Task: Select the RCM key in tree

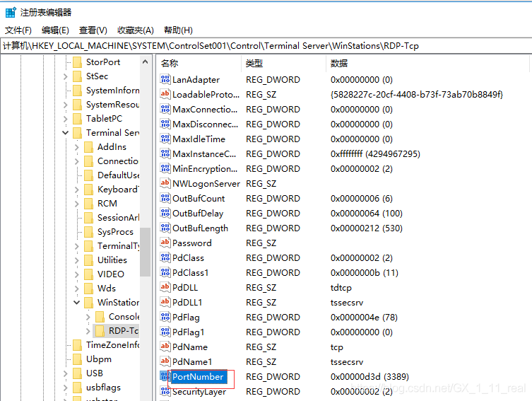Action: 107,204
